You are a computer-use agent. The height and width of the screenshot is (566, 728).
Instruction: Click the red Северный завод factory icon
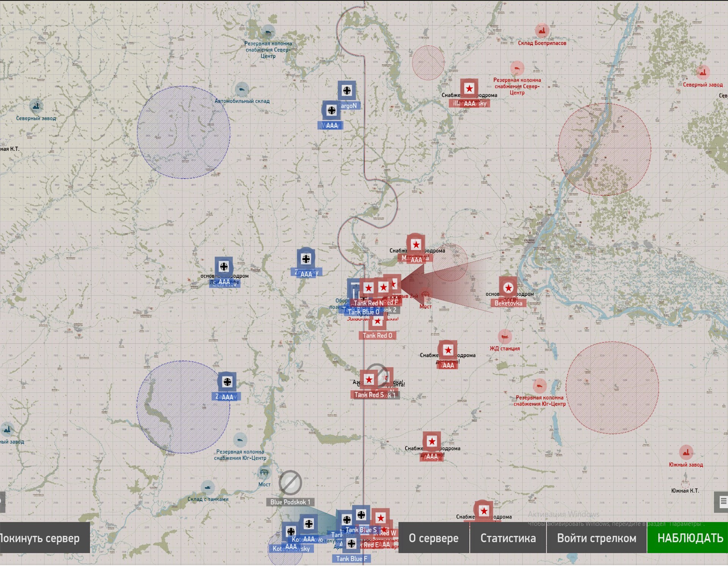click(x=703, y=72)
